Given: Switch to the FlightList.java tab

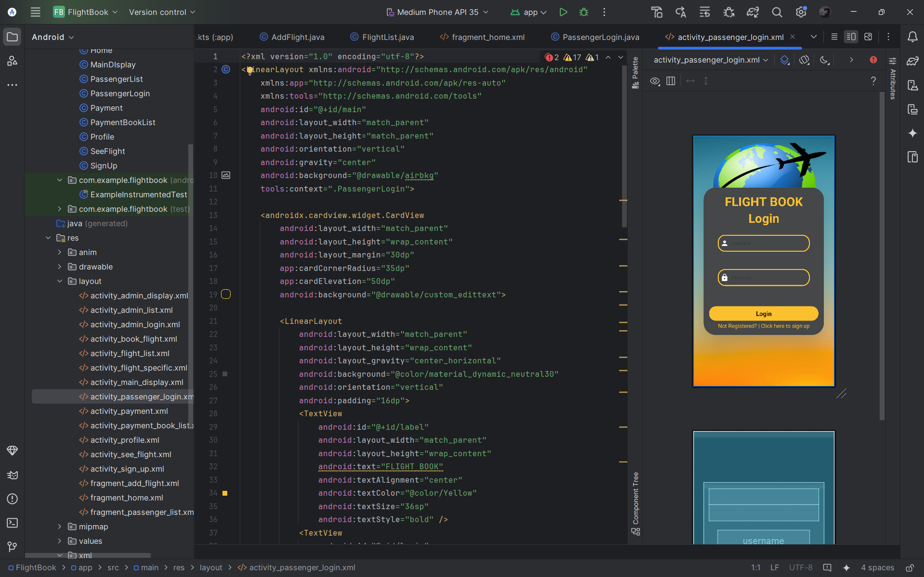Looking at the screenshot, I should 388,37.
